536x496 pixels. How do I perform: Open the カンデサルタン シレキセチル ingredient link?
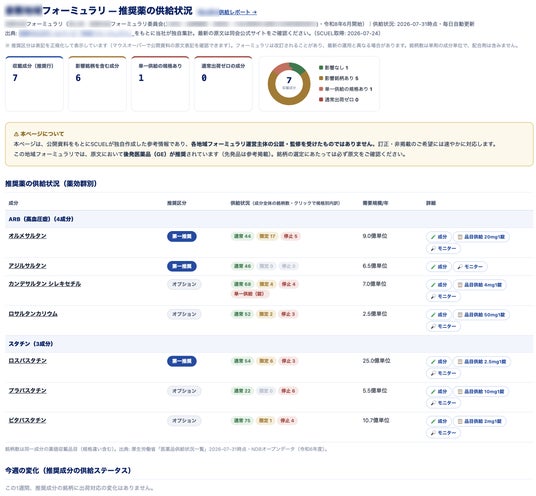(45, 284)
